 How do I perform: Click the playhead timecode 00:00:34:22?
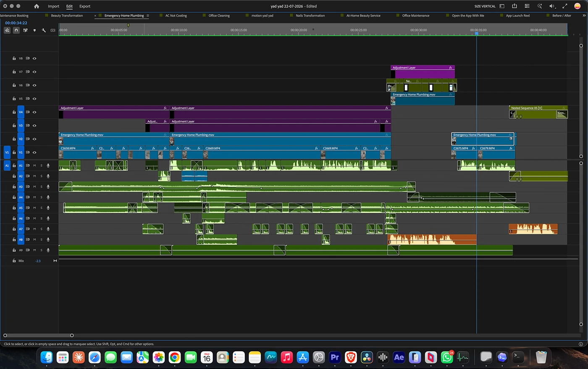(16, 23)
